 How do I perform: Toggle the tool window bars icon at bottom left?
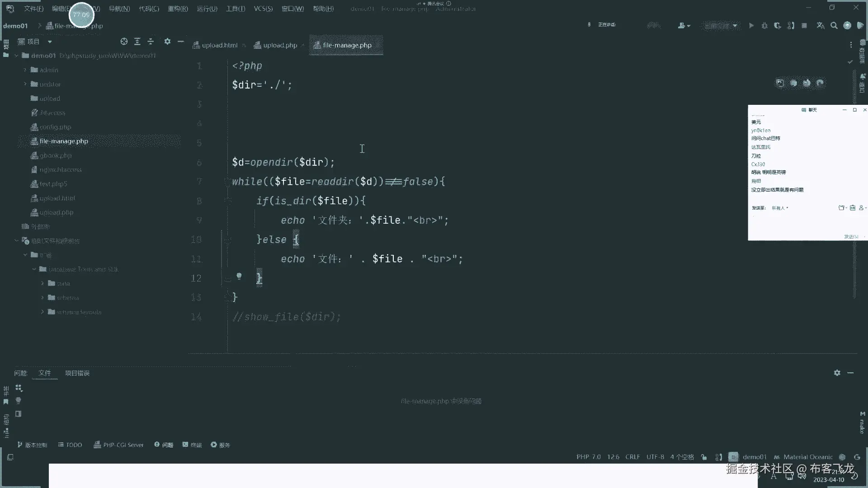[x=10, y=457]
